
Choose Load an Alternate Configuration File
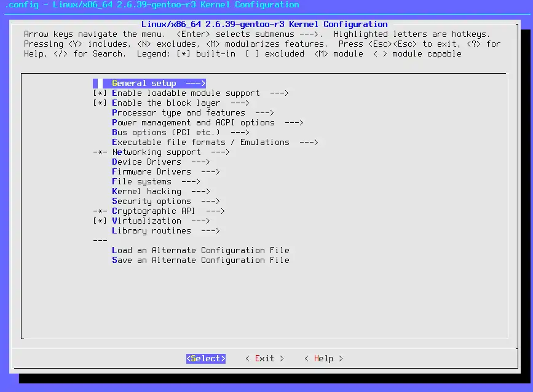coord(200,251)
